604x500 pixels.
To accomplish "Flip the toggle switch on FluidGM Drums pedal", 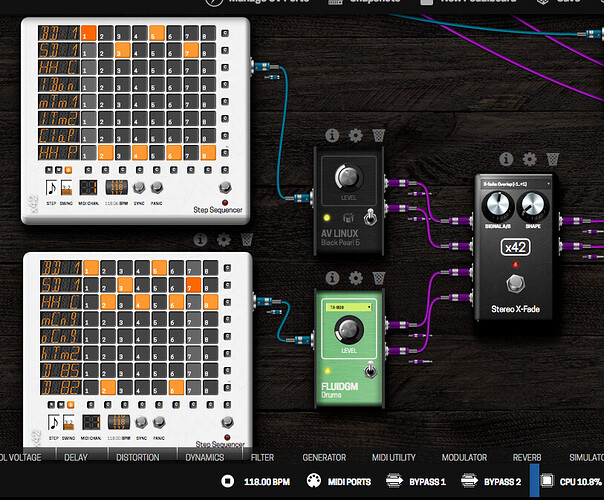I will (x=370, y=370).
